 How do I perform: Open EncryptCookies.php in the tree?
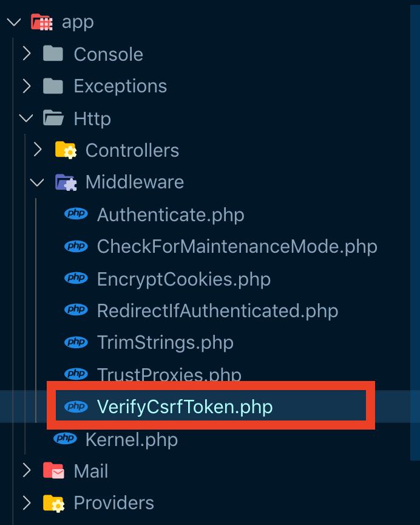[x=183, y=279]
